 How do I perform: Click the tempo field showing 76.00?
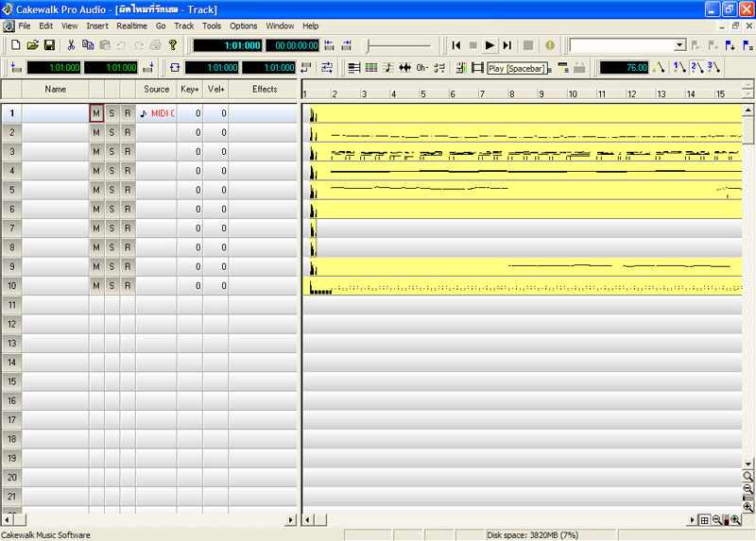coord(625,67)
